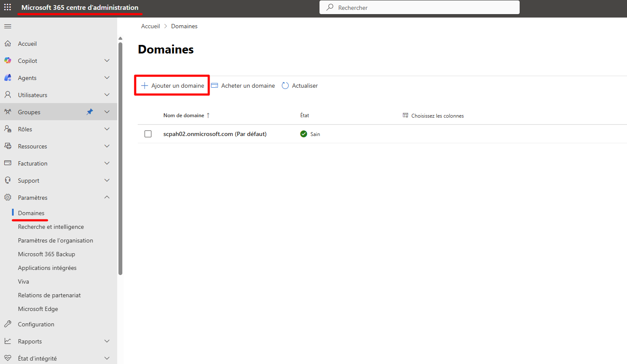The width and height of the screenshot is (627, 364).
Task: Sort by the Nom de domaine column header
Action: pos(183,115)
